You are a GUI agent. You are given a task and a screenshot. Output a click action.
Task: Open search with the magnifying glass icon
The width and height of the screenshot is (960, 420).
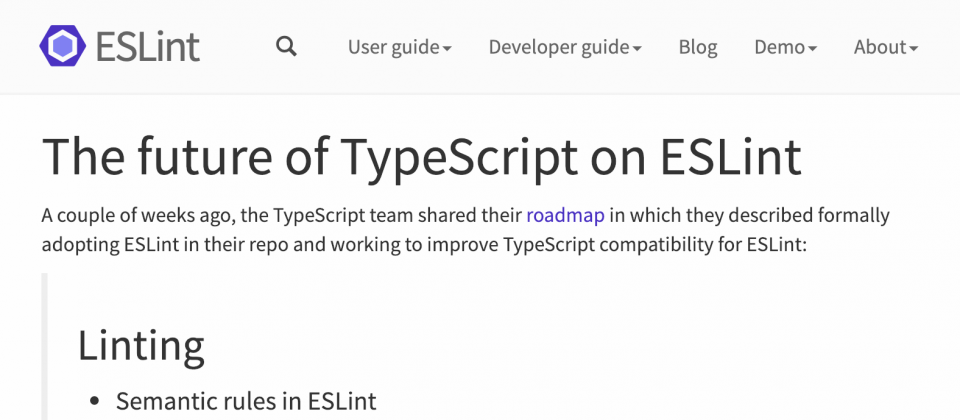tap(286, 46)
